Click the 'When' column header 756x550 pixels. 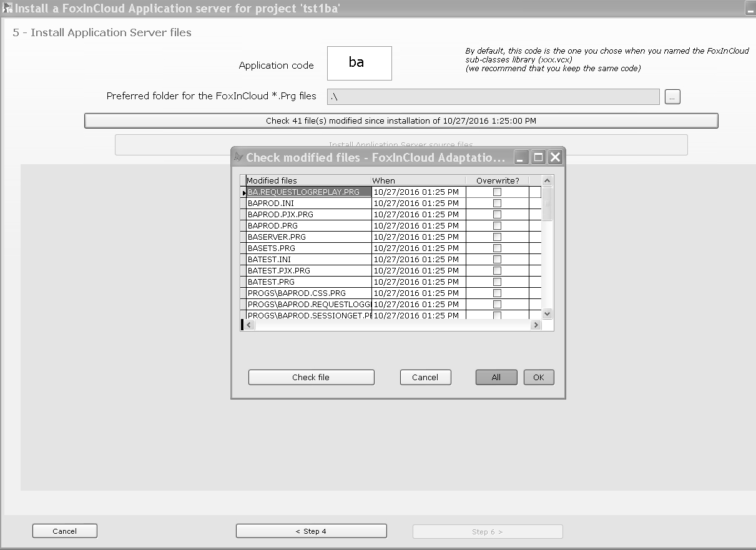pyautogui.click(x=419, y=181)
